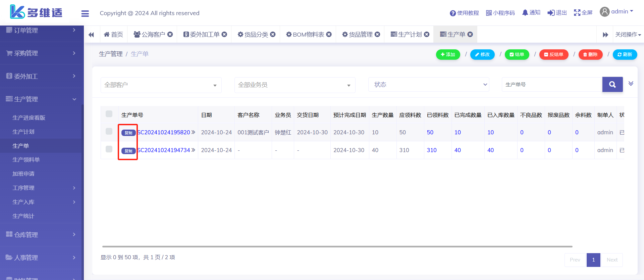Click the 使用教程 help icon
Screen dimensions: 644x280
click(x=452, y=13)
